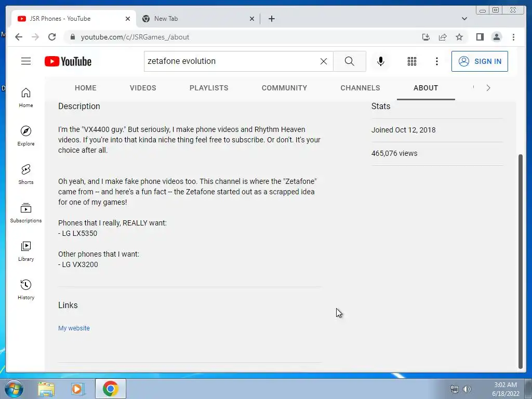Go forward with browser forward arrow
This screenshot has width=532, height=399.
pyautogui.click(x=35, y=37)
